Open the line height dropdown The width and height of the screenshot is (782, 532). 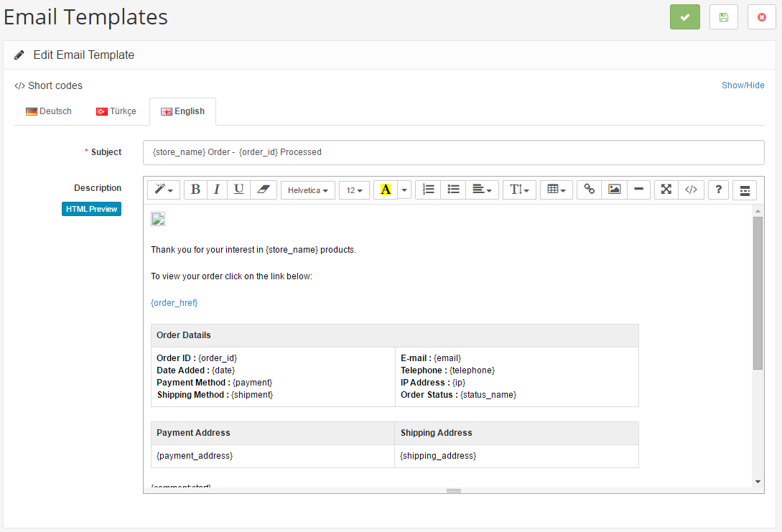(x=519, y=190)
